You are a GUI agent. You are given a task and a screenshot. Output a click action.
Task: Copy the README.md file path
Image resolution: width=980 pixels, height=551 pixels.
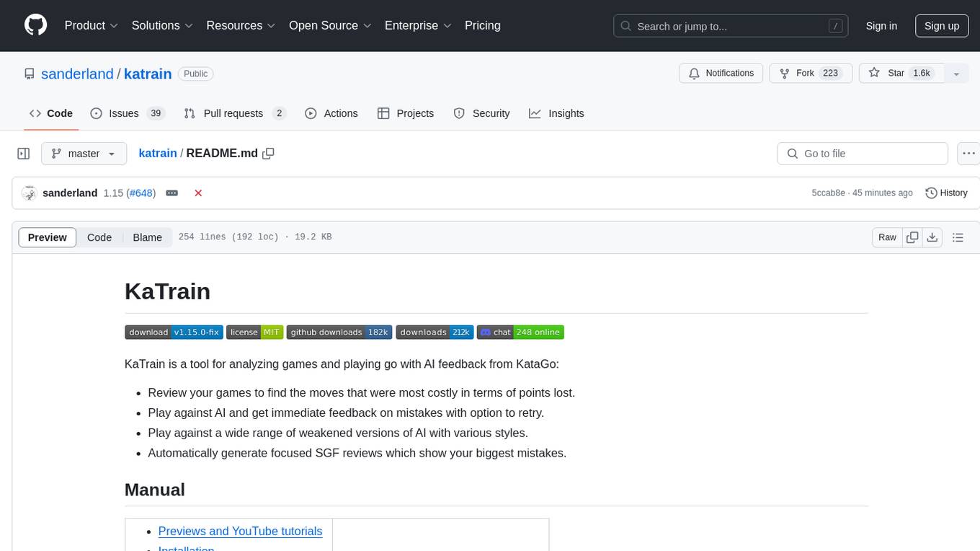click(x=269, y=154)
